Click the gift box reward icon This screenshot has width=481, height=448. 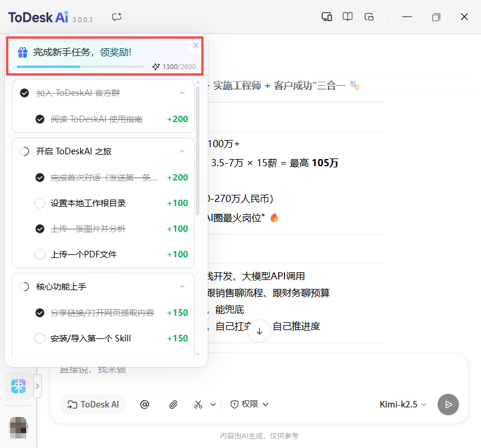(23, 52)
